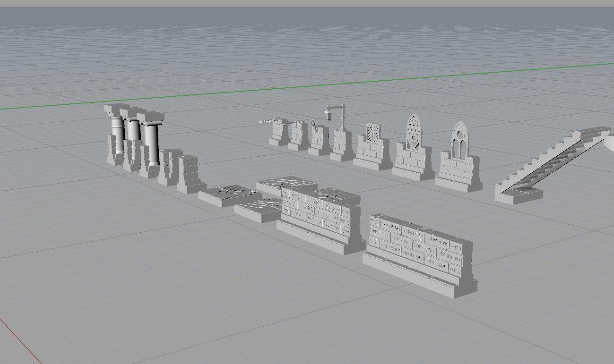Screen dimensions: 614x364
Task: Click the green axis line on the grid
Action: [x=307, y=86]
